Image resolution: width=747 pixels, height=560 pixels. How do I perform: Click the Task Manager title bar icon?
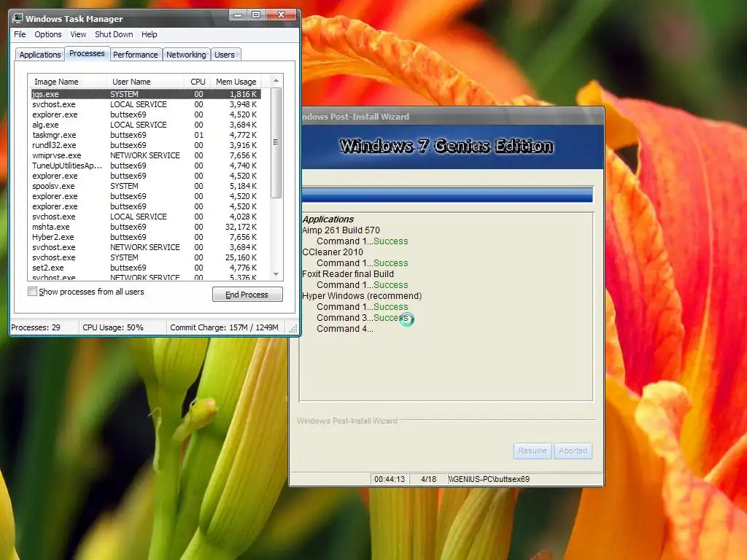(x=18, y=18)
